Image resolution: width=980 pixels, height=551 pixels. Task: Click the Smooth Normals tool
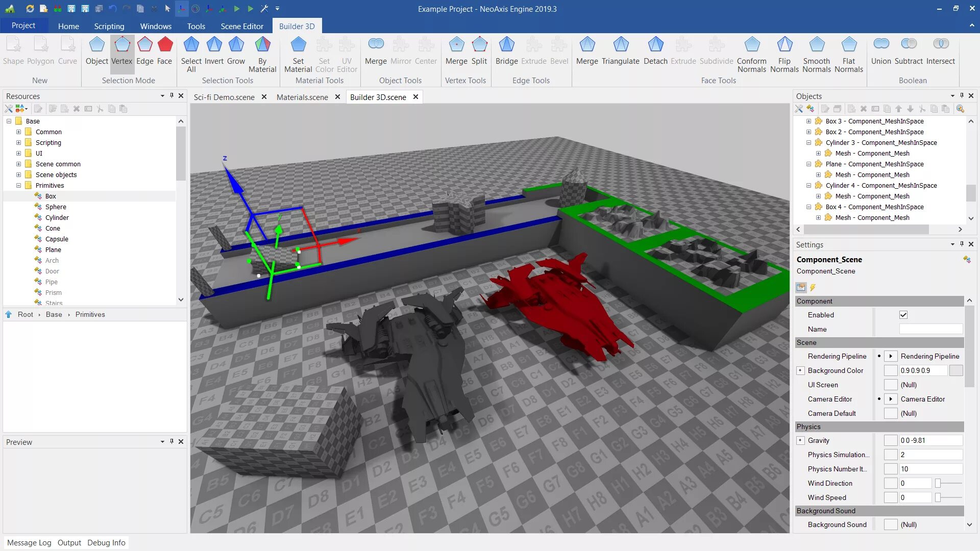tap(816, 51)
